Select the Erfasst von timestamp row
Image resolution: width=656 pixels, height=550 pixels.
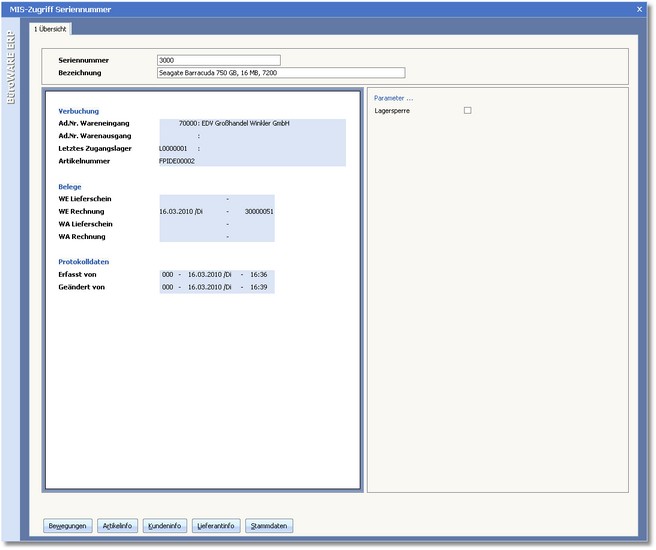pyautogui.click(x=216, y=274)
